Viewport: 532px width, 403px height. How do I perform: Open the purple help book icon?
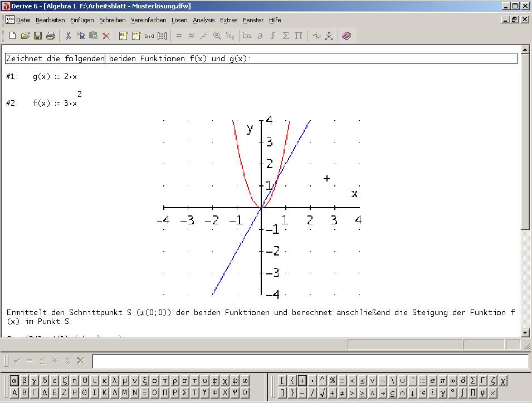346,36
